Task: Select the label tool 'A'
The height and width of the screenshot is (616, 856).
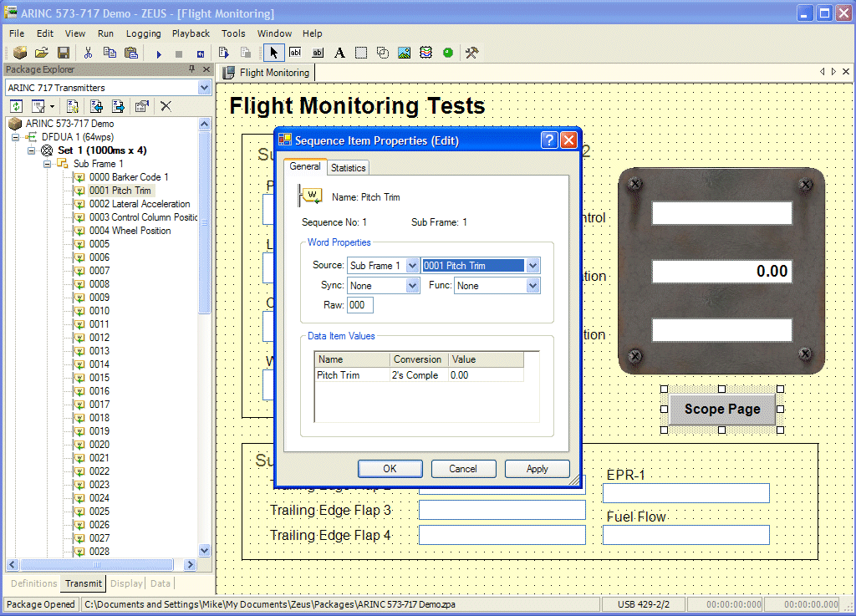Action: pos(339,53)
